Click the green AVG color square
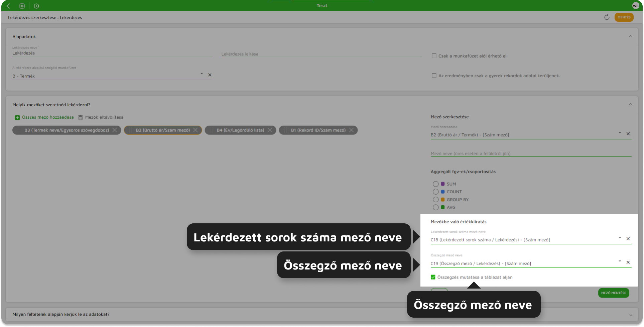The width and height of the screenshot is (644, 327). pyautogui.click(x=443, y=207)
